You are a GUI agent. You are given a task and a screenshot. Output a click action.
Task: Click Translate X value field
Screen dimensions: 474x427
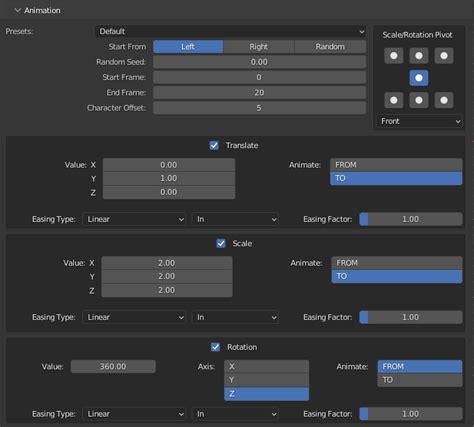pos(169,165)
